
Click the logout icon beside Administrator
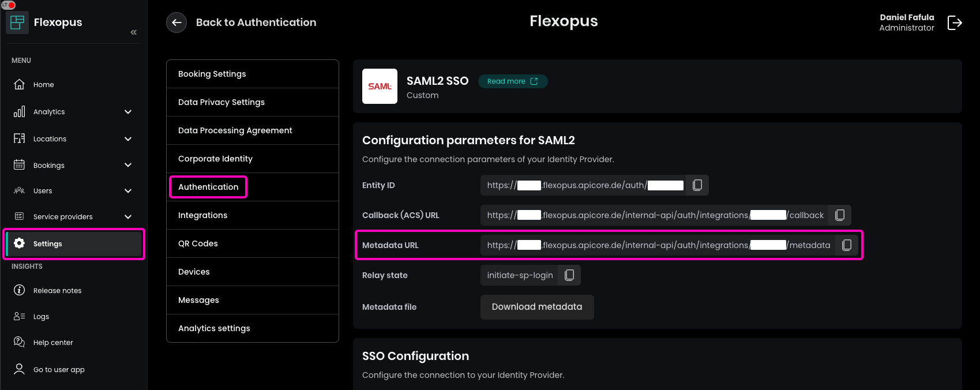[955, 22]
